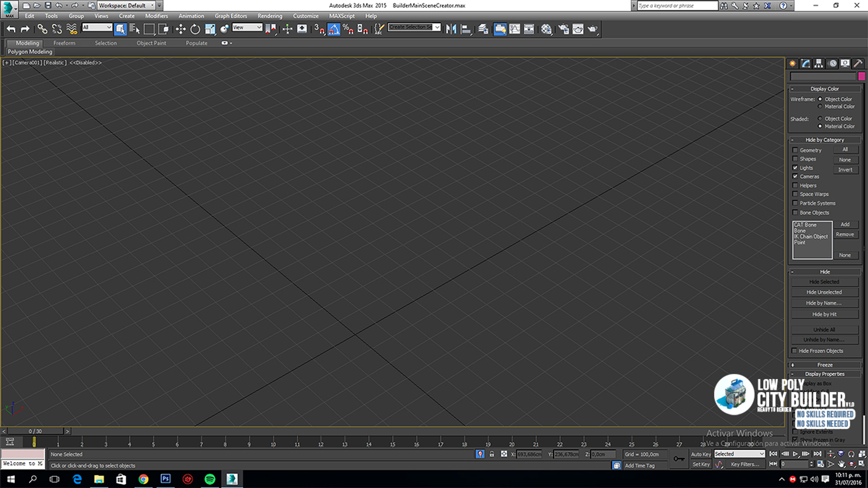The image size is (868, 488).
Task: Select Material Color wireframe radio button
Action: [x=820, y=106]
